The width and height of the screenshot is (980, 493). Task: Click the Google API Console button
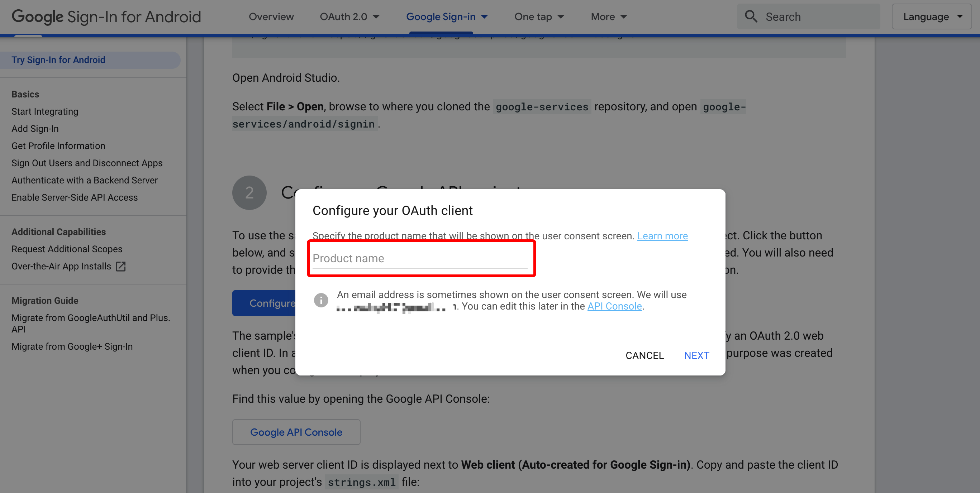tap(296, 432)
